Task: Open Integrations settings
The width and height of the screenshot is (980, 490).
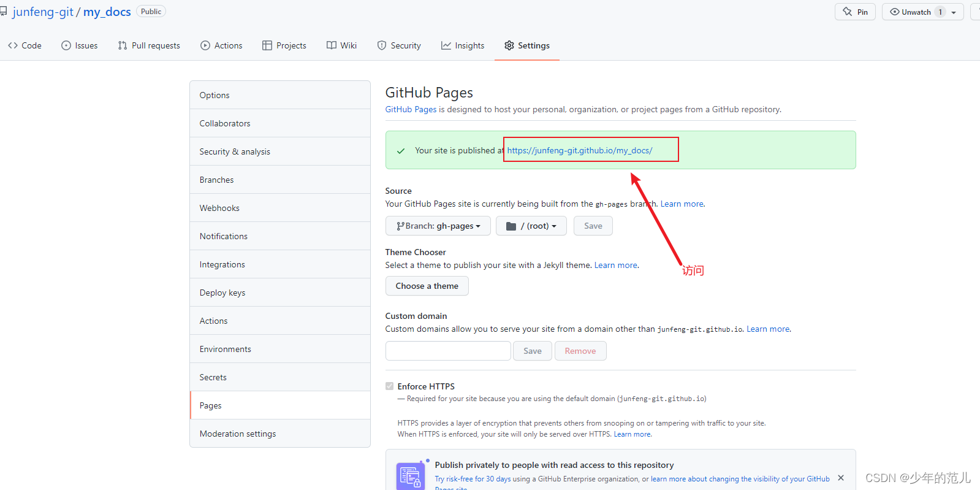Action: (280, 264)
